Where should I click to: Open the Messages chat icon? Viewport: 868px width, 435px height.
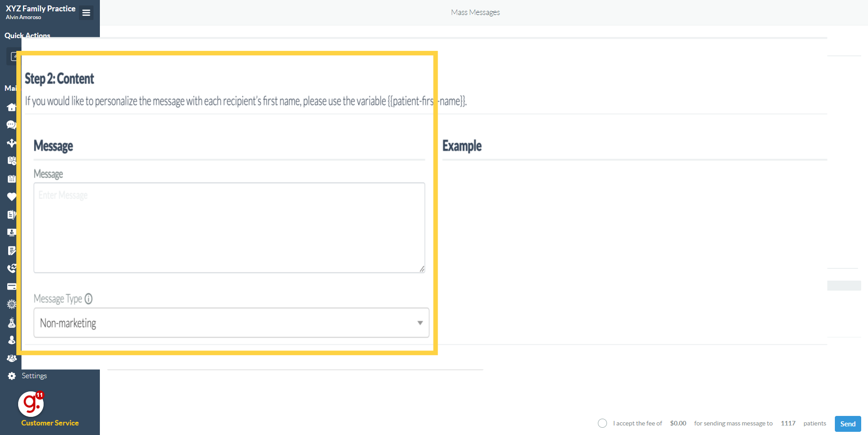[x=11, y=124]
